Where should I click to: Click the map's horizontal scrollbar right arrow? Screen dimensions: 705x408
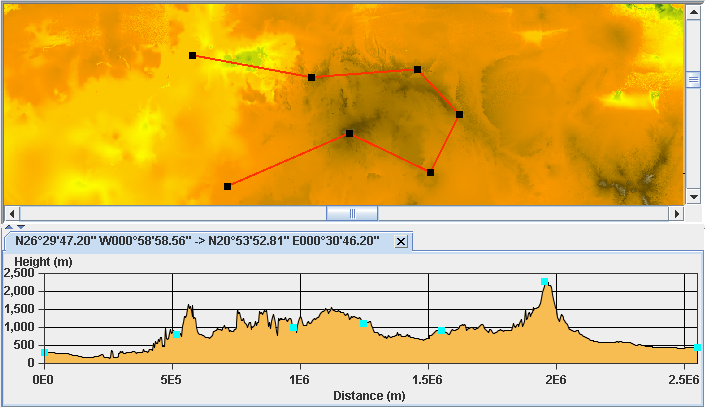[x=676, y=213]
